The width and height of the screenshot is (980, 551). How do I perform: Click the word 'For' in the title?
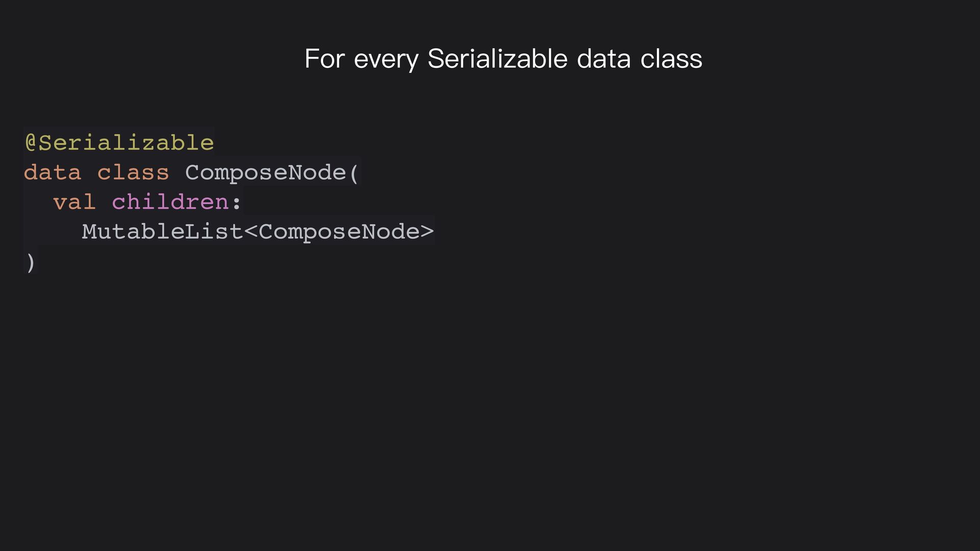(x=325, y=59)
